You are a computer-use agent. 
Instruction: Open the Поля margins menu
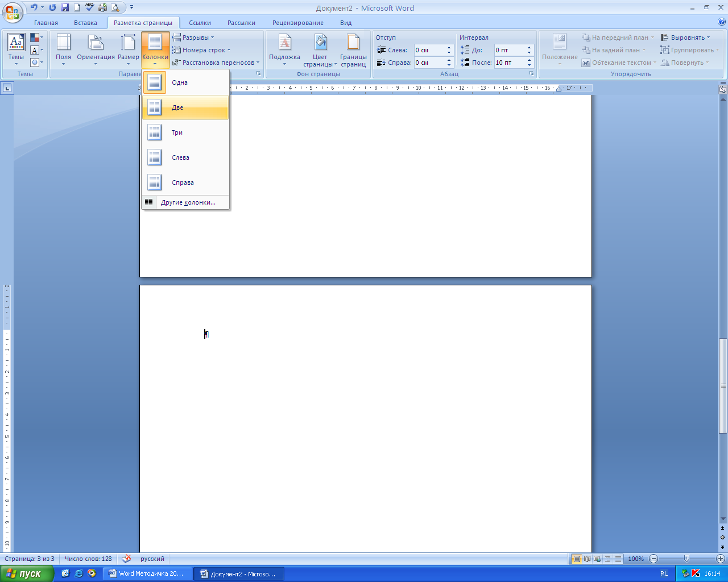63,49
